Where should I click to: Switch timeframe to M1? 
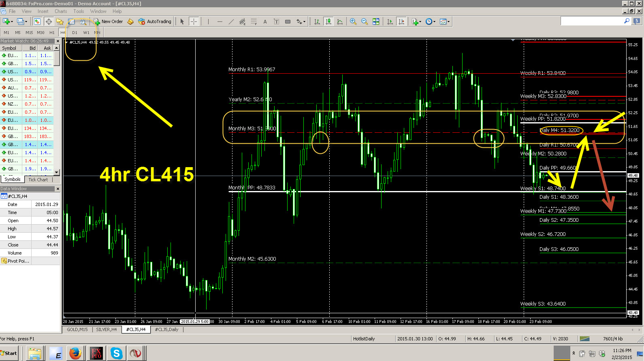[6, 32]
